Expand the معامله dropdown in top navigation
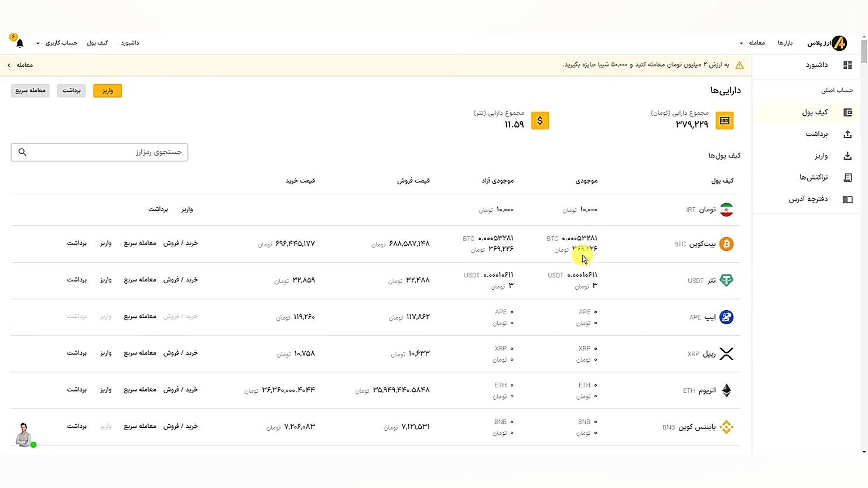The height and width of the screenshot is (488, 868). click(x=753, y=43)
